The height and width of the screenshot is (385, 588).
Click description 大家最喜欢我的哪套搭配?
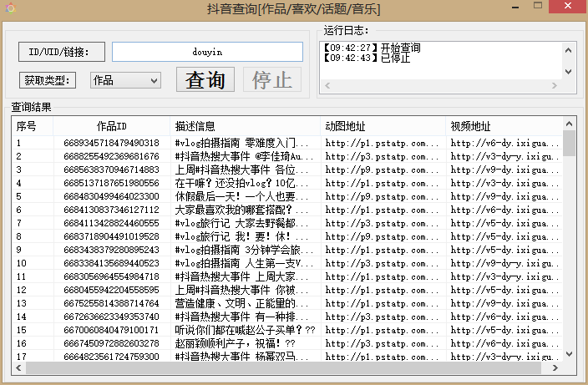click(241, 210)
